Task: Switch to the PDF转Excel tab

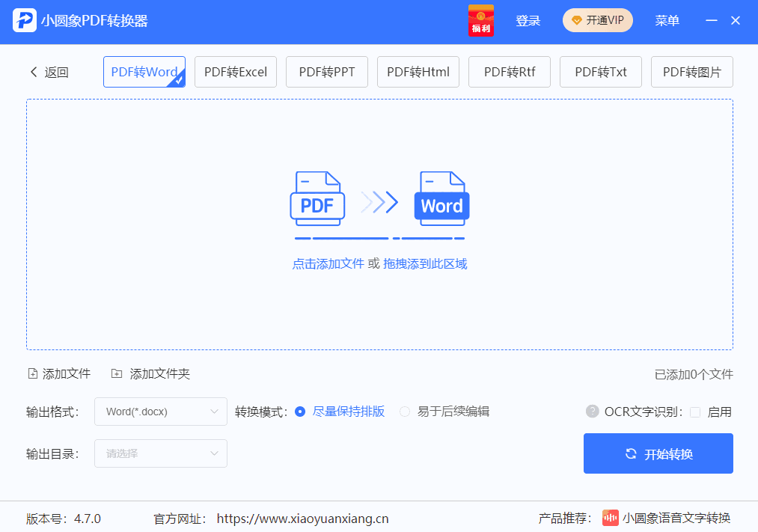Action: point(235,71)
